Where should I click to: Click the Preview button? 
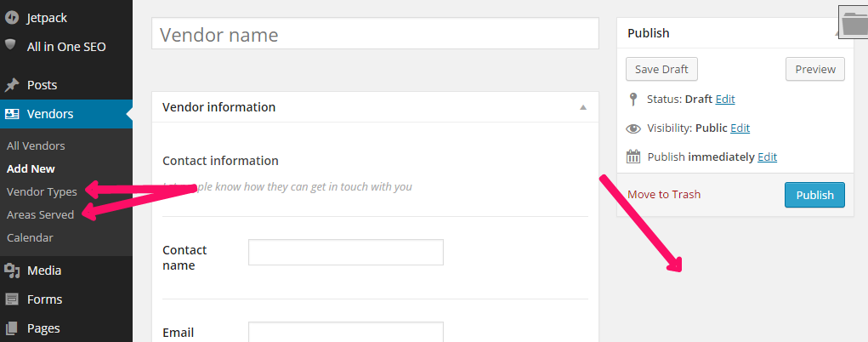814,69
